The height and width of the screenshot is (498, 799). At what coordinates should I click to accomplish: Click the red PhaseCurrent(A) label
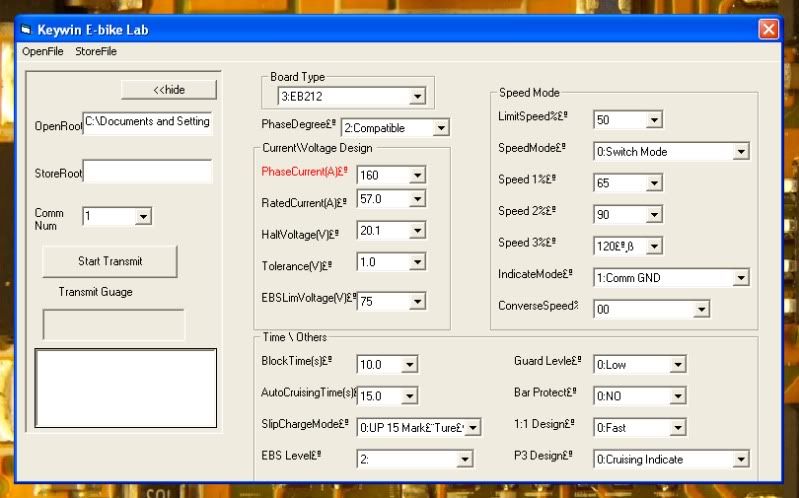304,172
